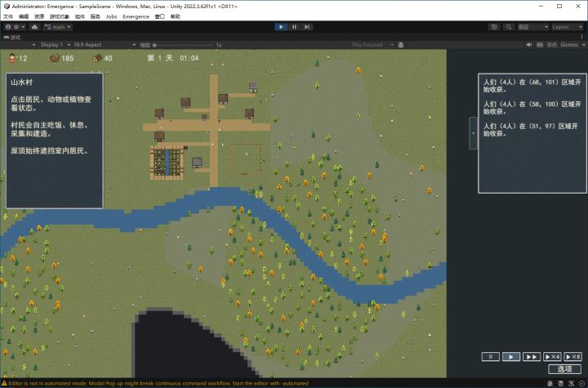Viewport: 588px width, 388px height.
Task: Open the Gizmos dropdown arrow
Action: click(x=583, y=45)
